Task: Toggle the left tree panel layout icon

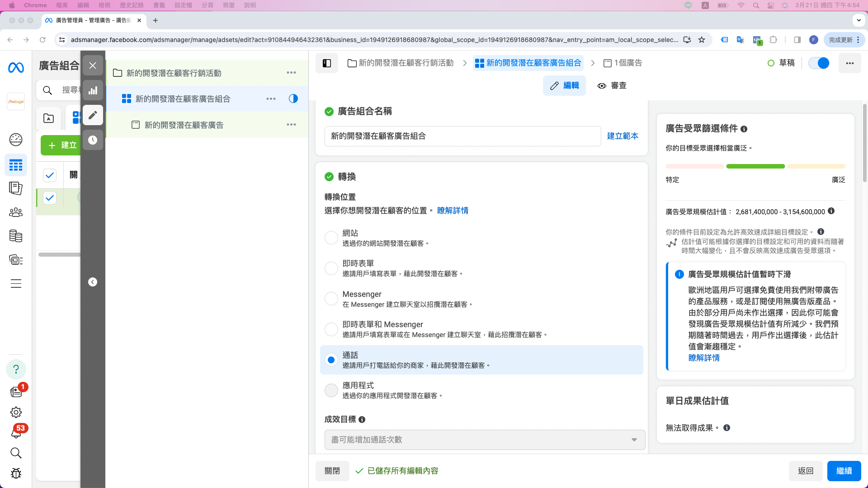Action: pos(327,63)
